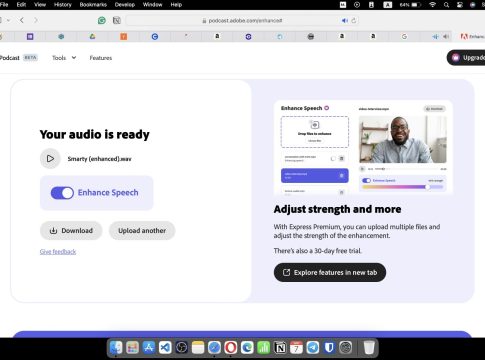The height and width of the screenshot is (360, 485).
Task: Reload the page with the refresh icon
Action: click(354, 20)
